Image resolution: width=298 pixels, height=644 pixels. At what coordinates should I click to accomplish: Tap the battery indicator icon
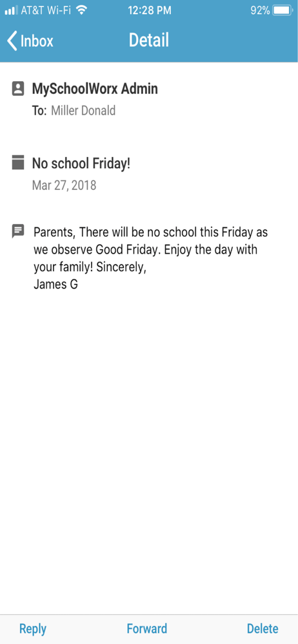click(283, 11)
